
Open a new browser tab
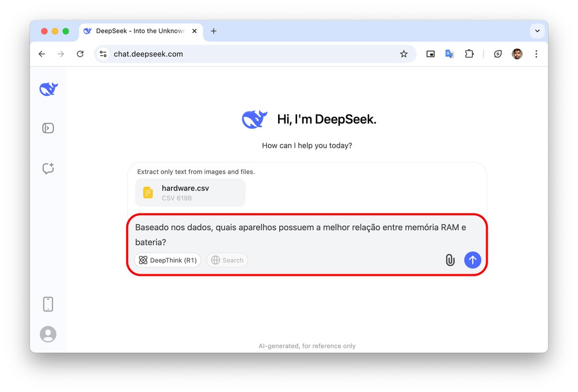click(213, 31)
